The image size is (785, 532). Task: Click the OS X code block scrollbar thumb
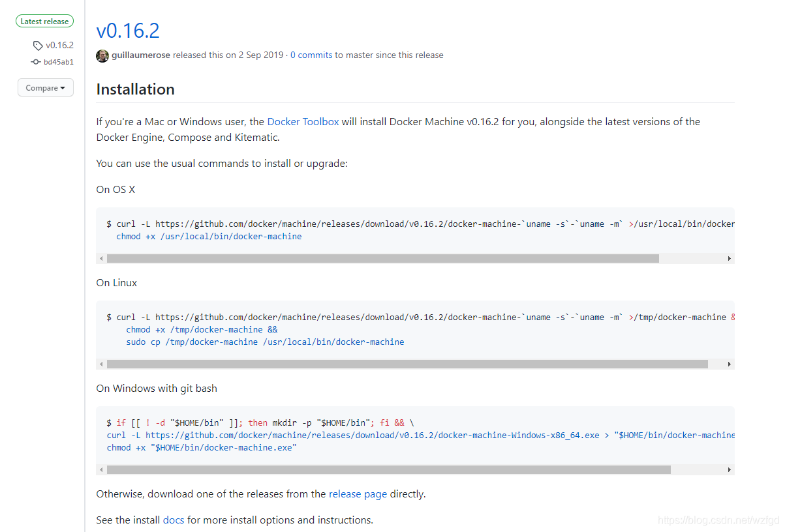coord(383,259)
